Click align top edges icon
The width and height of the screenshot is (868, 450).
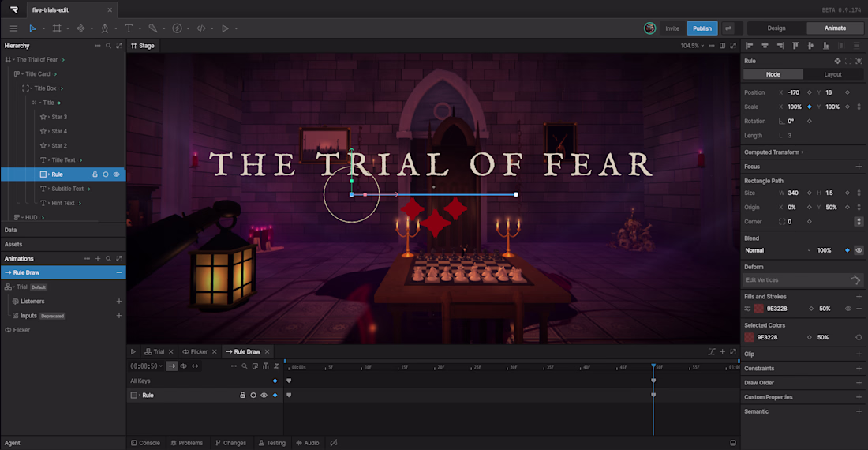click(x=795, y=46)
